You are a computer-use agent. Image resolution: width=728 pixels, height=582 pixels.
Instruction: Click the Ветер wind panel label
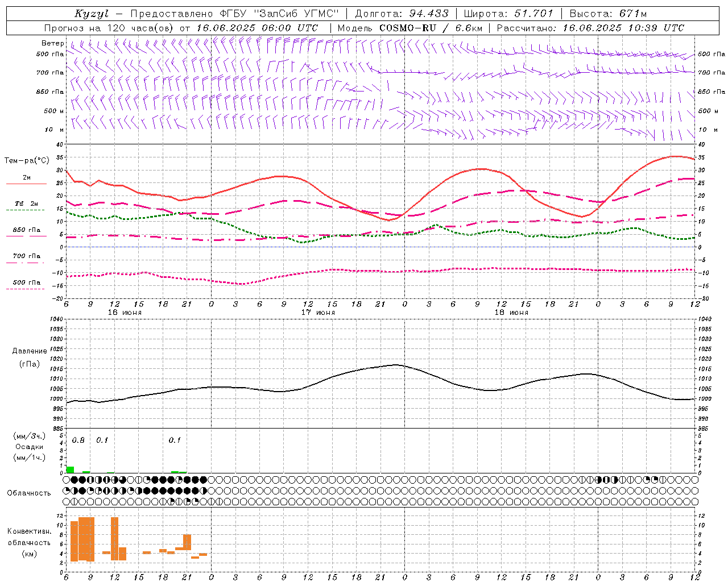click(53, 43)
